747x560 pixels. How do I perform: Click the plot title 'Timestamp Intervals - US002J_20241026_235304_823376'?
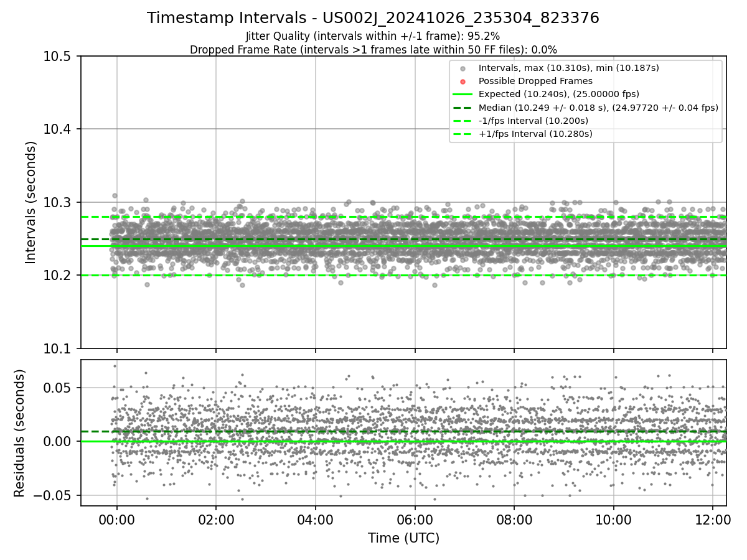373,18
